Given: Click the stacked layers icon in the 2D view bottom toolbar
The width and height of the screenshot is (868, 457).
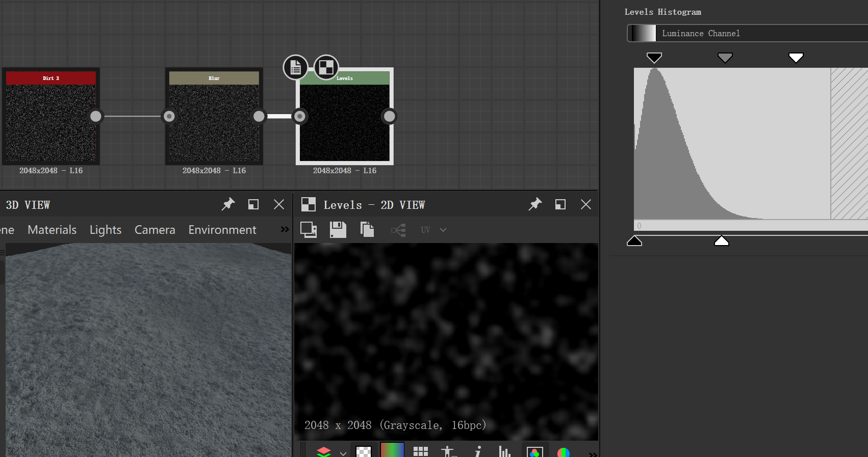Looking at the screenshot, I should point(324,452).
